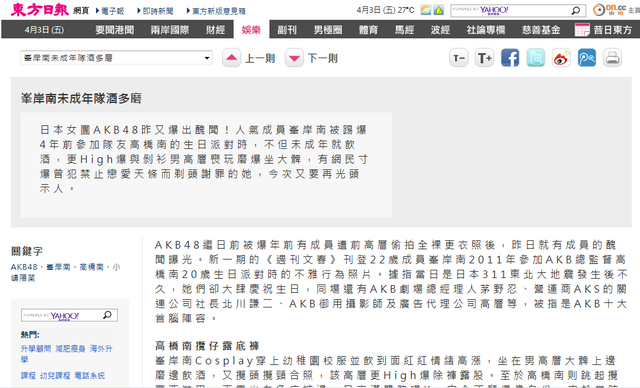The image size is (640, 388).
Task: Click subheading 高橋南攬仔露底褲
Action: pos(207,346)
